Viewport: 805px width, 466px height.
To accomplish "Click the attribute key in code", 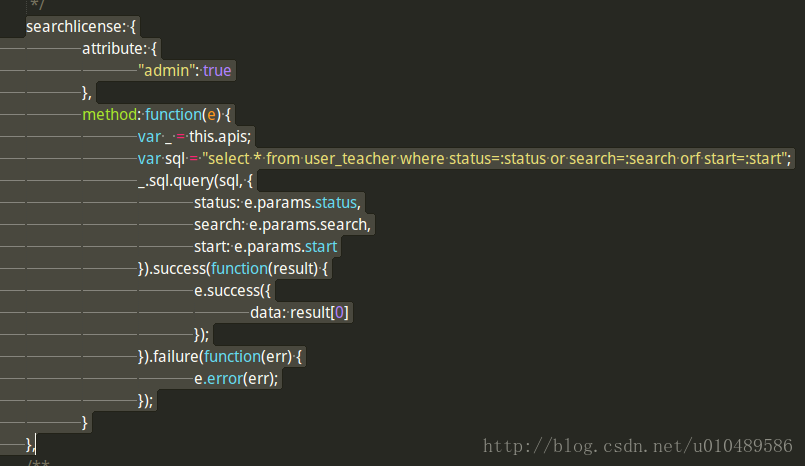I will 111,49.
